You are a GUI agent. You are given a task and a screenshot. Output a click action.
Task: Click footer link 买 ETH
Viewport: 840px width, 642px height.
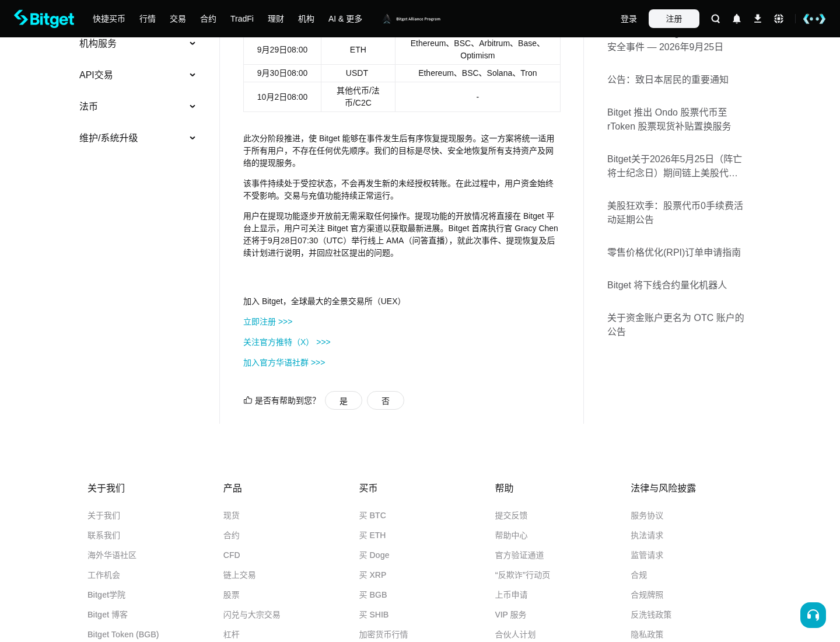click(373, 535)
